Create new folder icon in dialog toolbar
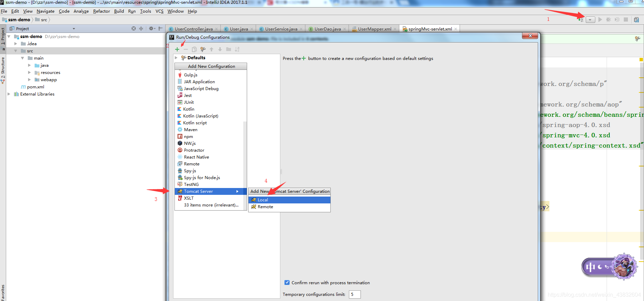This screenshot has width=644, height=301. point(229,49)
